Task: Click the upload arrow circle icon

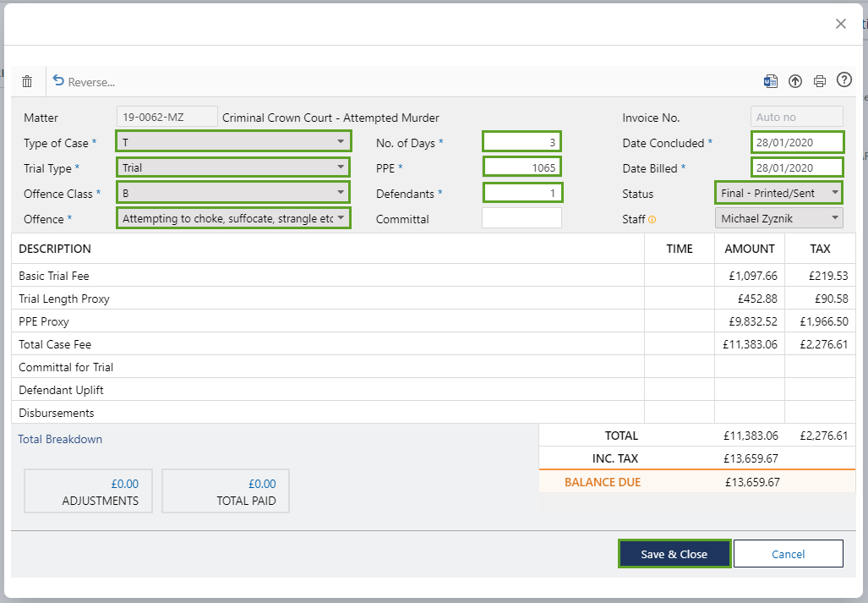Action: tap(794, 81)
